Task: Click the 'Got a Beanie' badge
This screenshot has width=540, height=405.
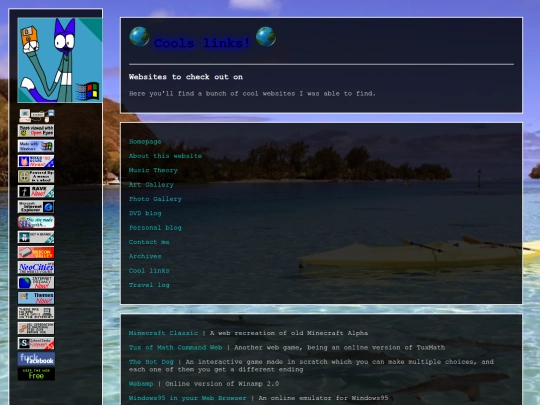Action: (x=36, y=237)
